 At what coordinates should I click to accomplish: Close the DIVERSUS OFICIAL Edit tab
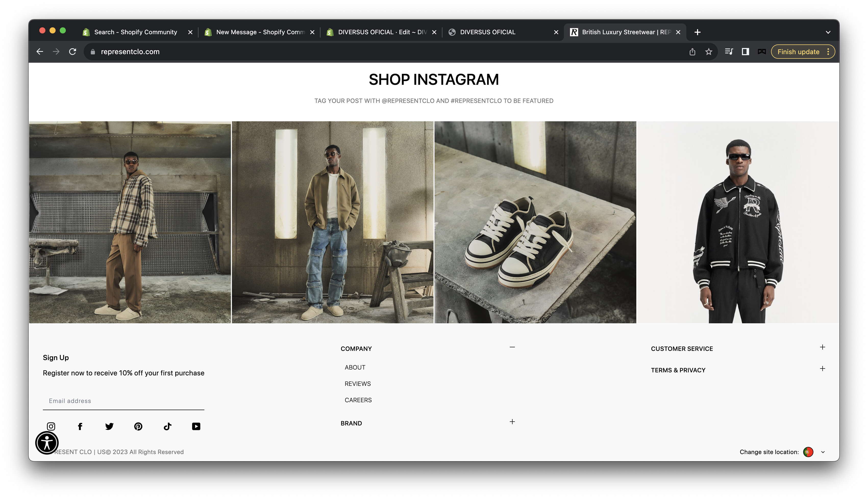coord(434,32)
